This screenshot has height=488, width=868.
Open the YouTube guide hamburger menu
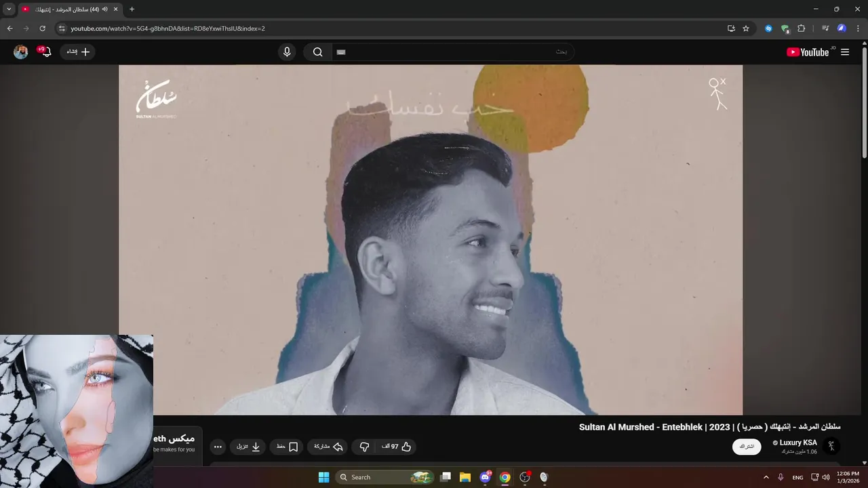click(x=845, y=52)
